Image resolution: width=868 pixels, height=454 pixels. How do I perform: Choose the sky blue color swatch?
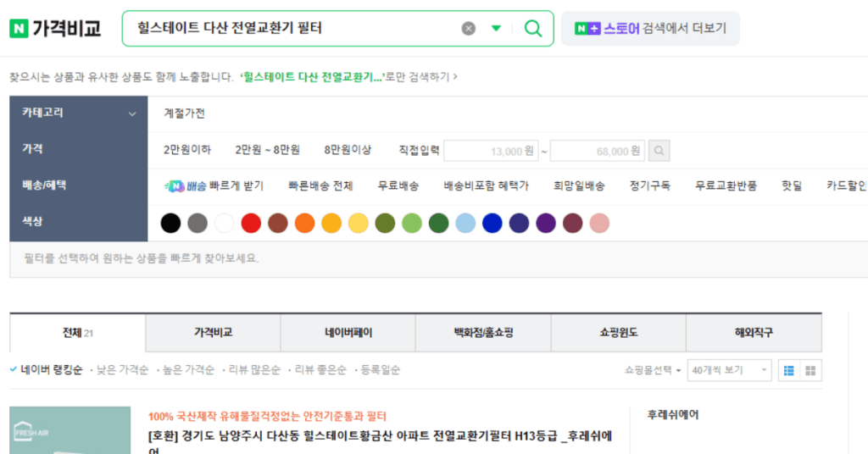point(465,224)
